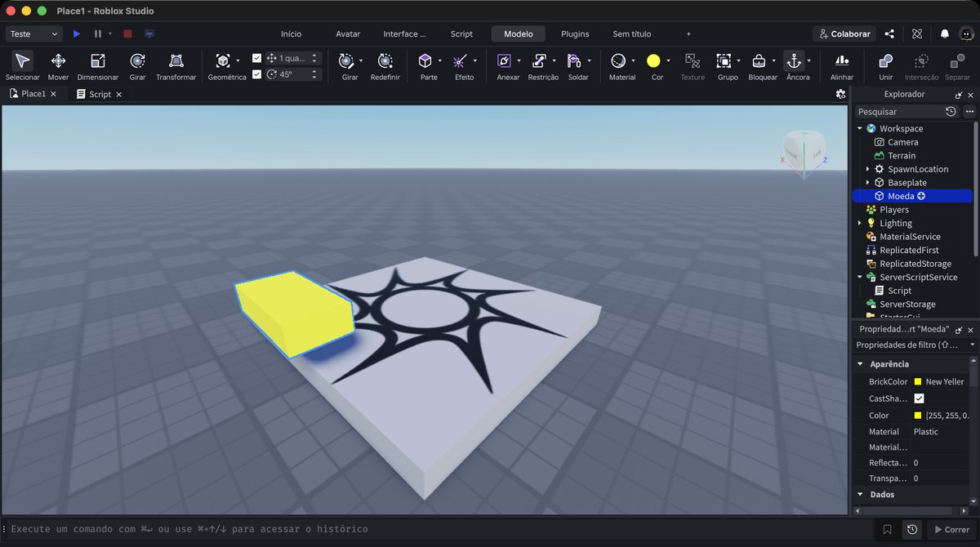Click the BrickColor New Yeller swatch
This screenshot has height=547, width=980.
click(918, 382)
